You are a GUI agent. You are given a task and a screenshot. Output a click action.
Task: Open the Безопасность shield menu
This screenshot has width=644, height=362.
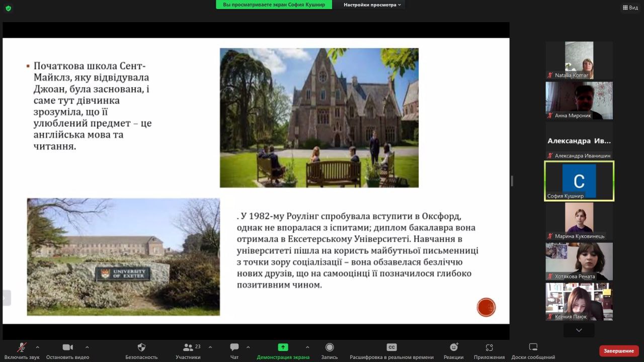[x=141, y=351]
